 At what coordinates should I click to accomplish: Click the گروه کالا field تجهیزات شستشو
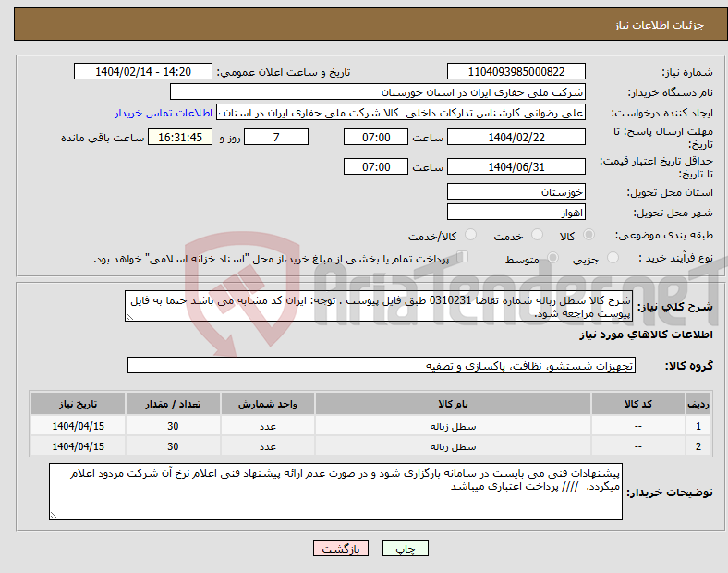[382, 365]
